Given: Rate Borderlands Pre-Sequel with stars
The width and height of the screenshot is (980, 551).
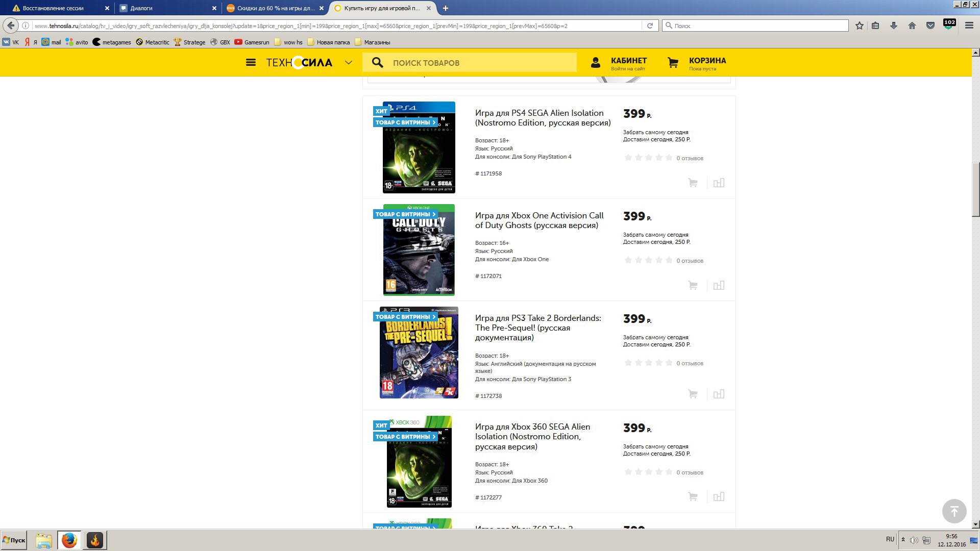Looking at the screenshot, I should [648, 363].
